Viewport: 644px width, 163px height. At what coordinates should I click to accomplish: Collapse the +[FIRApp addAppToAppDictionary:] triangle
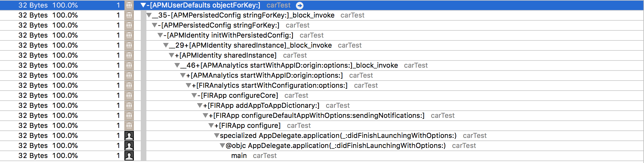click(x=200, y=106)
